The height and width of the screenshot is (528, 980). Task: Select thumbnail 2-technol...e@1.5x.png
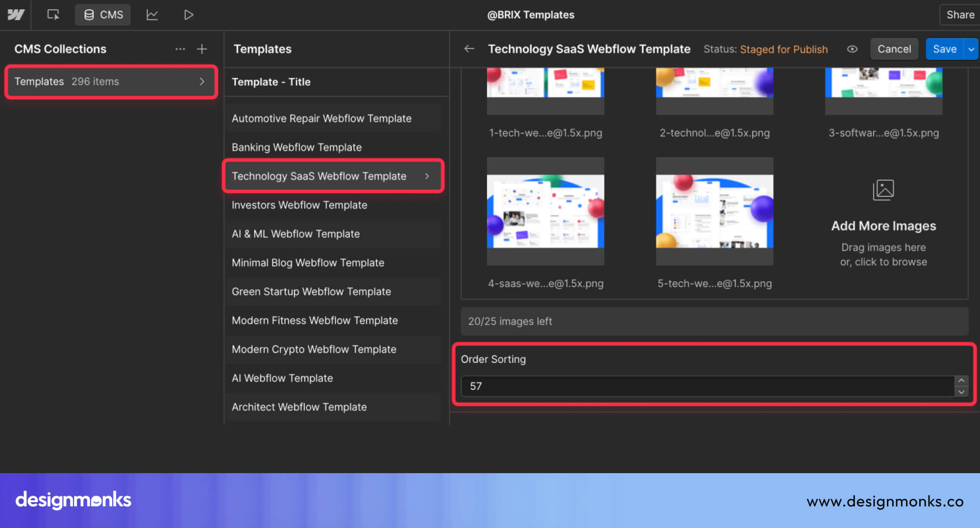coord(714,91)
